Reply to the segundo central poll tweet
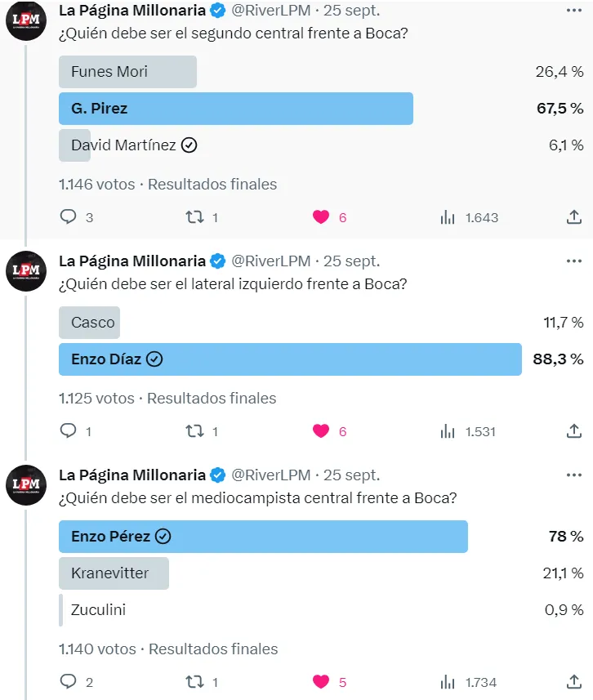 (x=69, y=217)
